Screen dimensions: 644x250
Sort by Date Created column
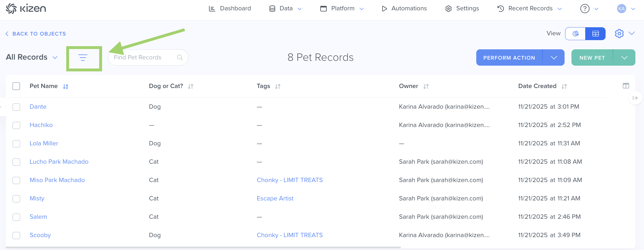[x=564, y=86]
